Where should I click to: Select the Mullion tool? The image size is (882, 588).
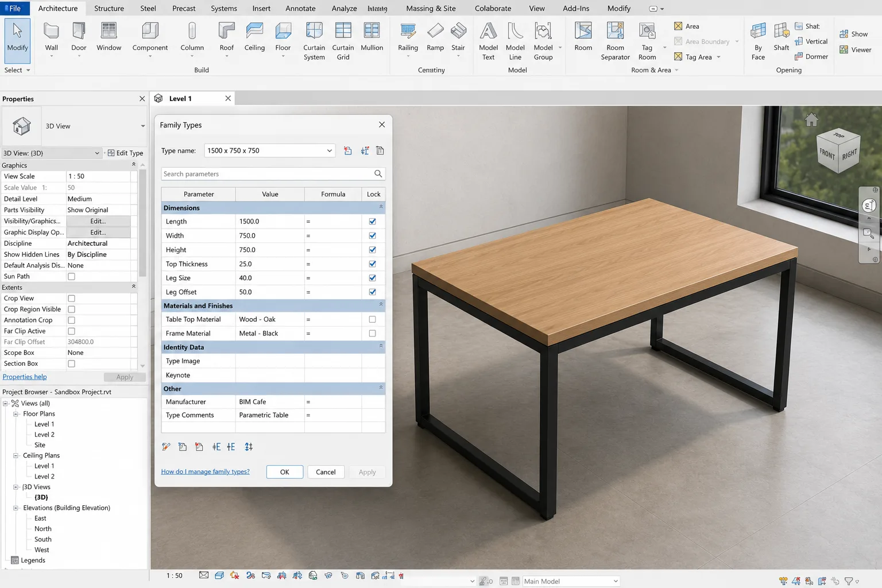(x=372, y=37)
